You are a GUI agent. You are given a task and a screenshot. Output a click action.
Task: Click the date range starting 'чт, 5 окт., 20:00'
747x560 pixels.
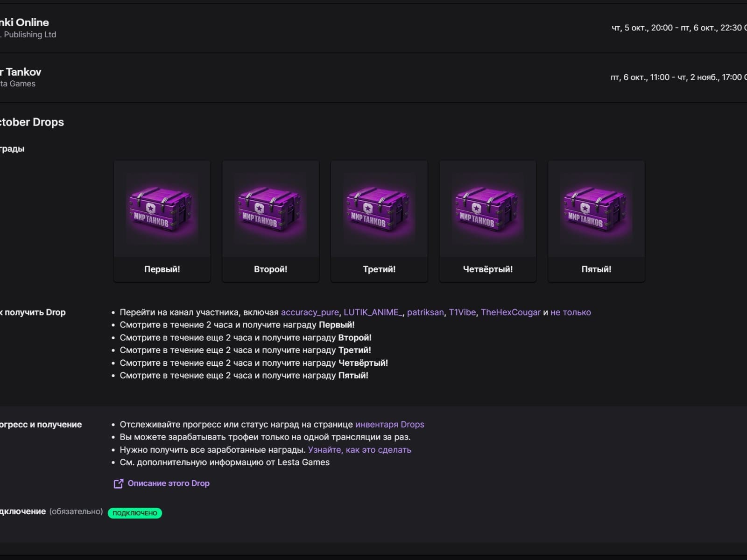click(x=679, y=28)
